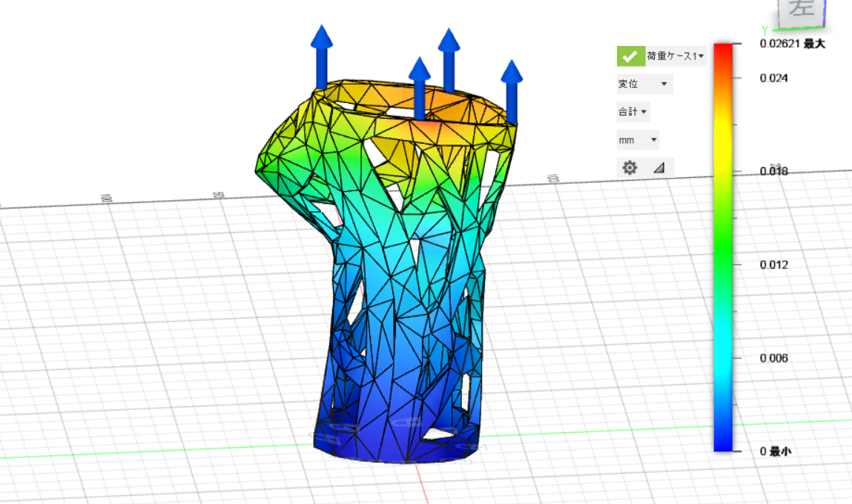Click the view cube face 左
This screenshot has width=852, height=504.
click(x=801, y=13)
